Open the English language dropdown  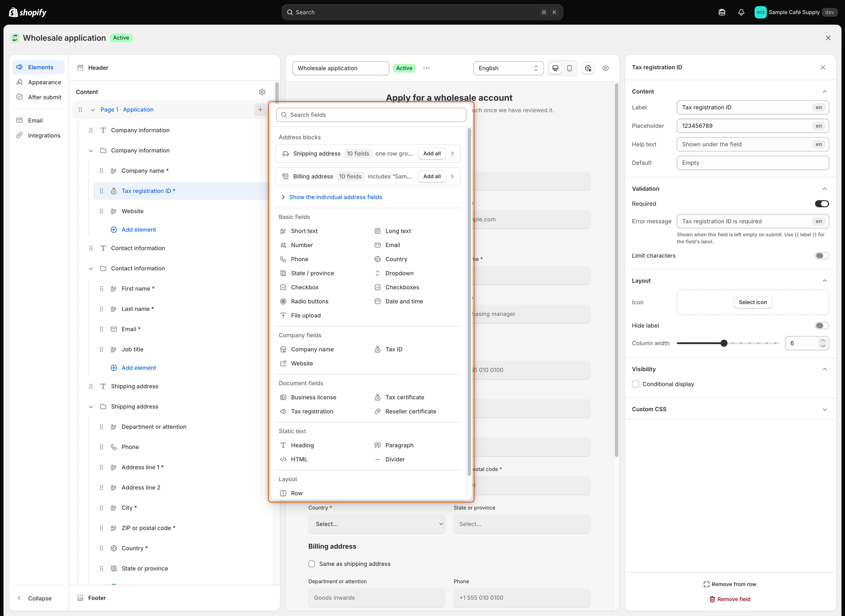pos(508,68)
